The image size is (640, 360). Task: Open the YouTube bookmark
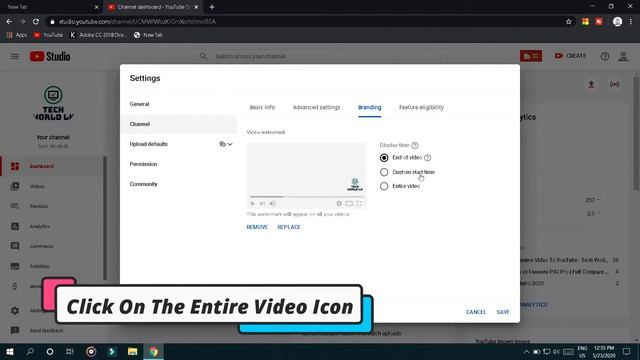click(48, 35)
